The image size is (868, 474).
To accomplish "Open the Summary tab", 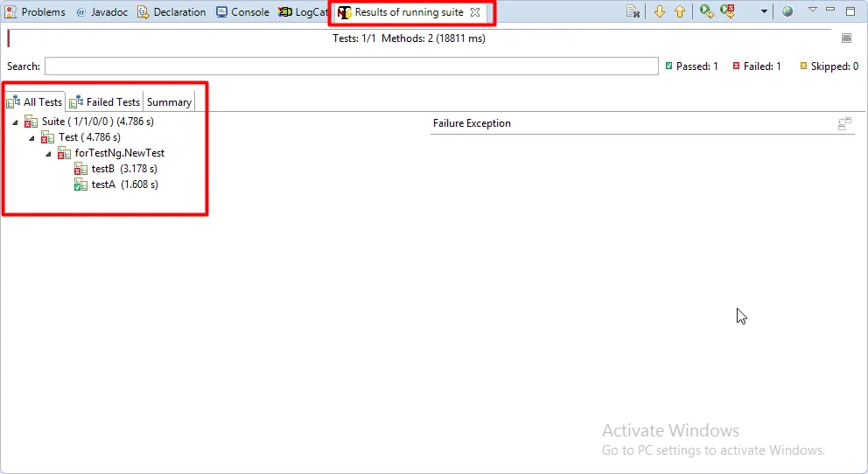I will (x=169, y=101).
